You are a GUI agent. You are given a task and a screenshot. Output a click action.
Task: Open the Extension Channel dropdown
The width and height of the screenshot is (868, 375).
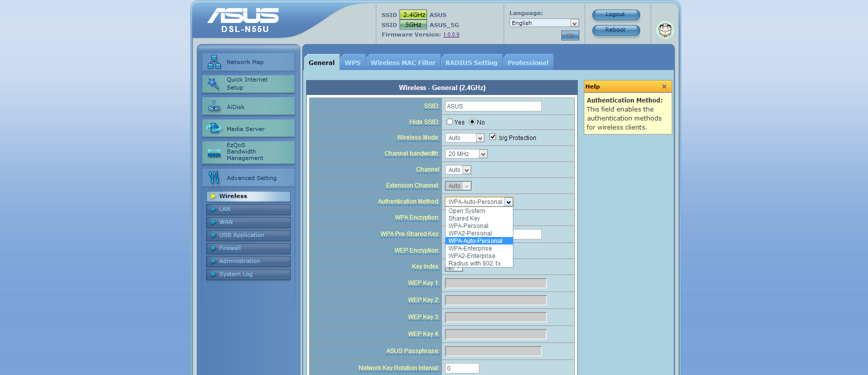[458, 186]
